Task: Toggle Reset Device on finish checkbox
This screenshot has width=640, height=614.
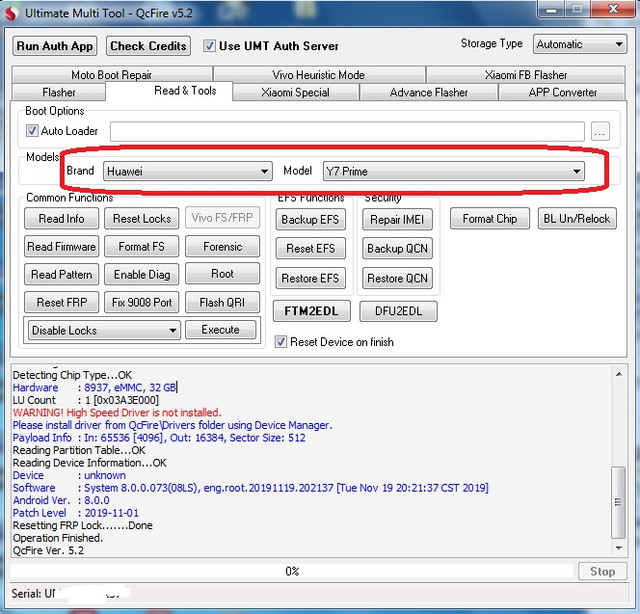Action: pos(281,342)
